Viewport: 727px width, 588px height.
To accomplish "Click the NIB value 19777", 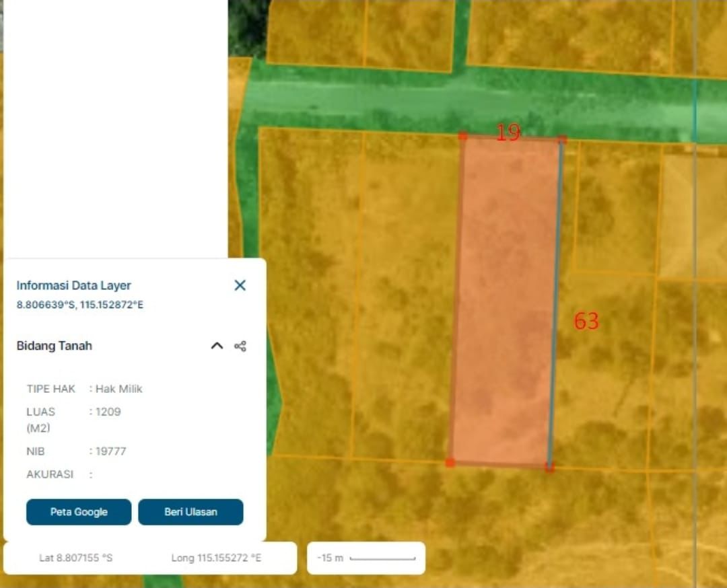I will 110,451.
